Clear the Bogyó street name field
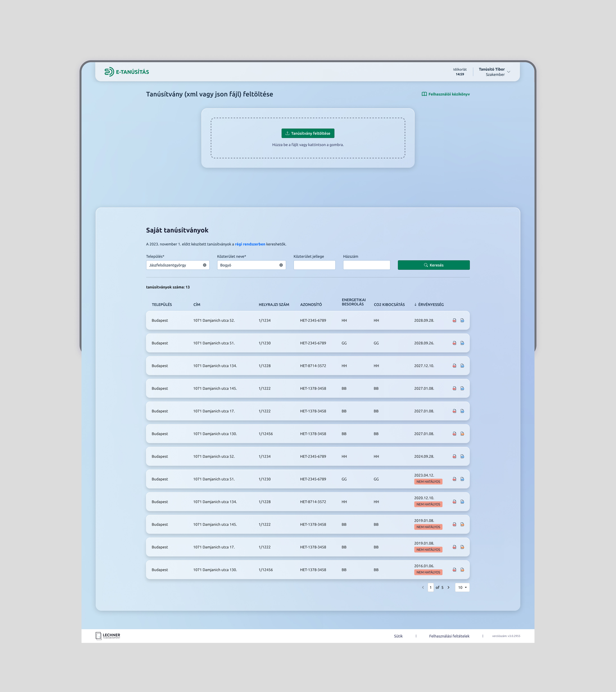This screenshot has height=692, width=616. 281,265
